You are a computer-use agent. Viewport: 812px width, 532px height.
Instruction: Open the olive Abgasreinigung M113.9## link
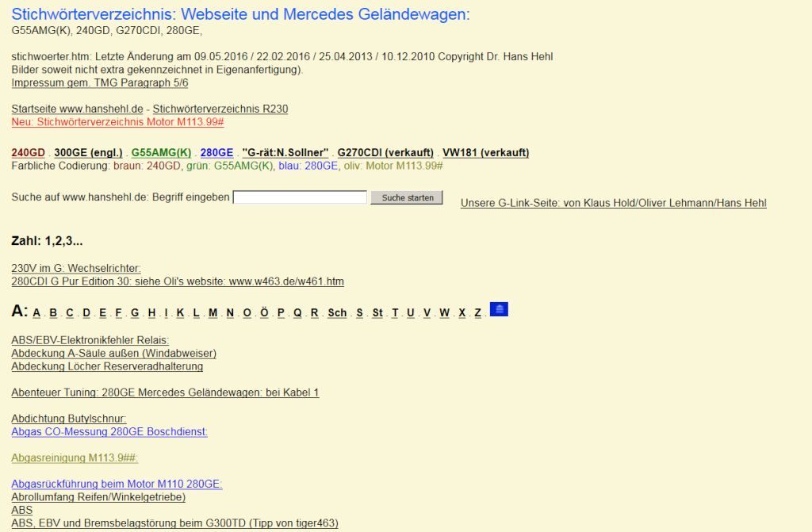pos(75,457)
